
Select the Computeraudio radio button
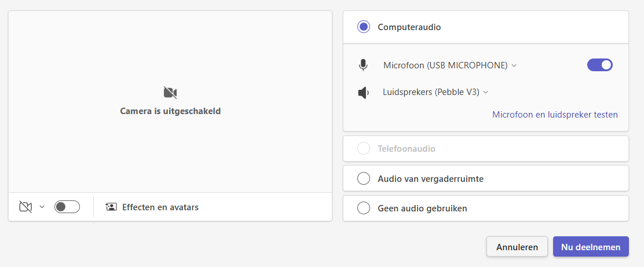(x=364, y=27)
